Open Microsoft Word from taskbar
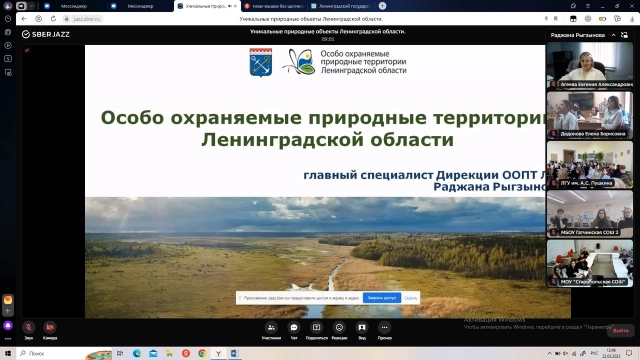This screenshot has width=640, height=360. click(x=235, y=353)
